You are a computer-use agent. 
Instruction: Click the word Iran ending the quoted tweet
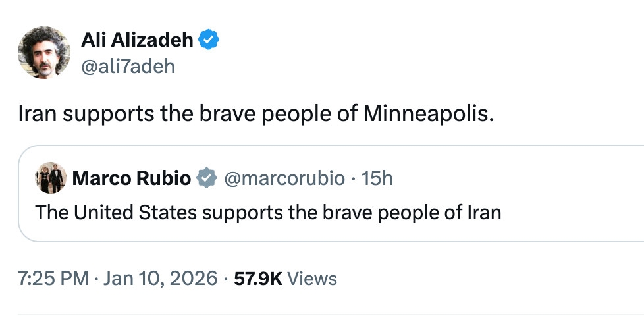tap(484, 213)
